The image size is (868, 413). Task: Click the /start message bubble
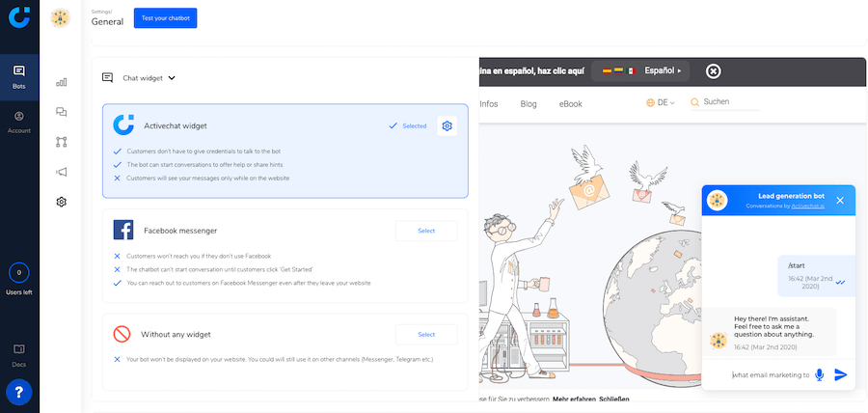tap(817, 276)
